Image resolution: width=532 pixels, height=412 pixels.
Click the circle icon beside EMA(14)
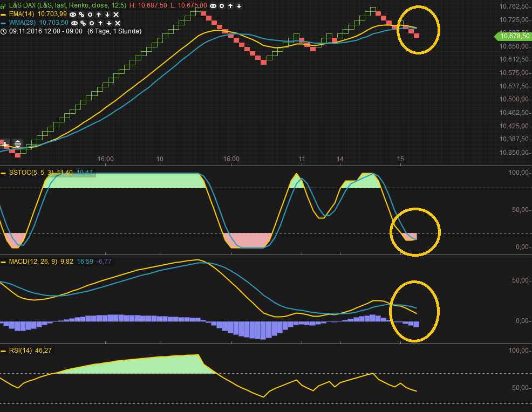pos(90,15)
